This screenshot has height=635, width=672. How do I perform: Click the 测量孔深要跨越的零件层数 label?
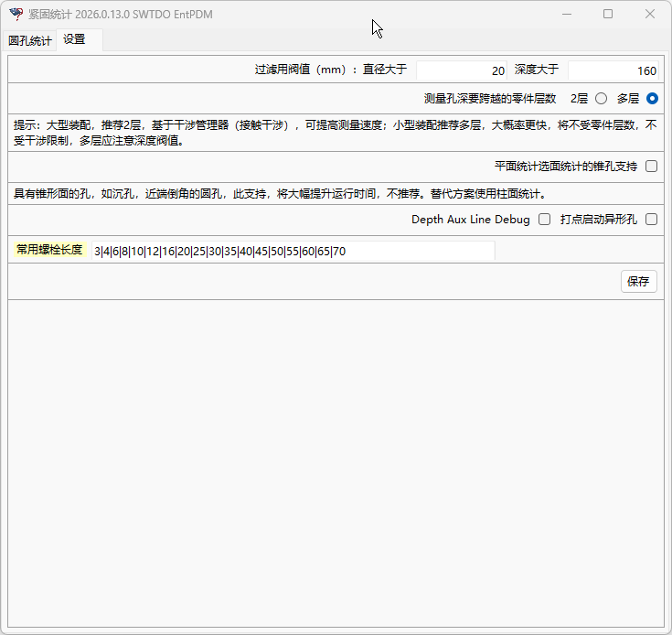coord(490,99)
